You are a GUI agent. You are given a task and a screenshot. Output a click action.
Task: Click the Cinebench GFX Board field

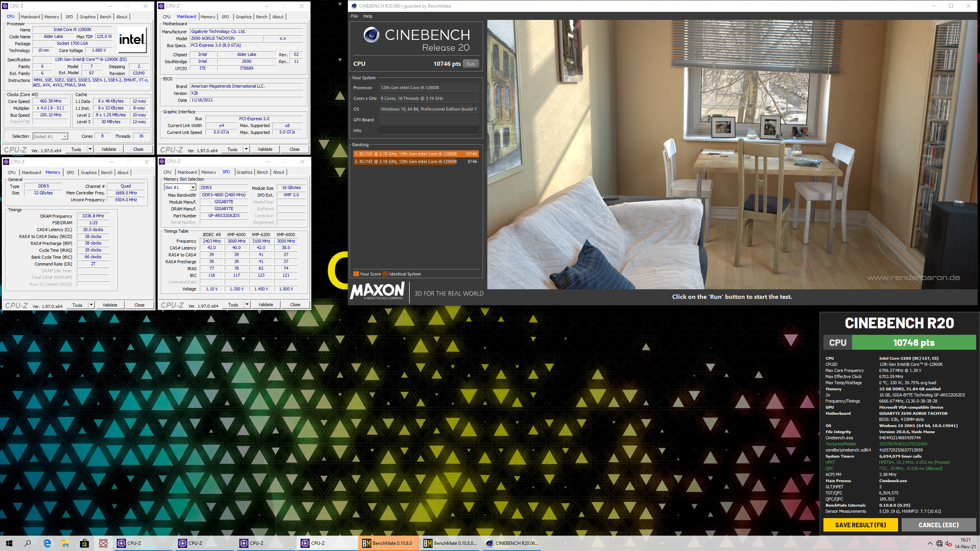click(x=429, y=120)
